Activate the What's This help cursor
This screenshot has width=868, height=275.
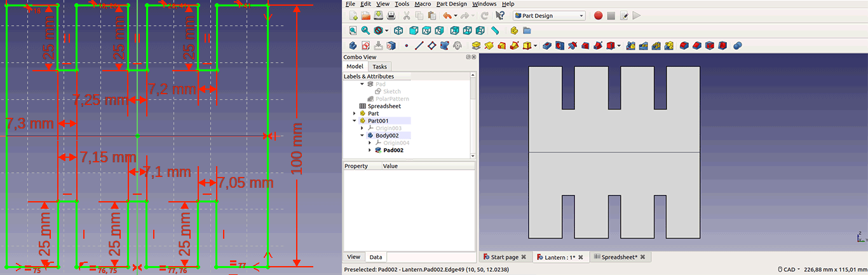click(x=500, y=16)
